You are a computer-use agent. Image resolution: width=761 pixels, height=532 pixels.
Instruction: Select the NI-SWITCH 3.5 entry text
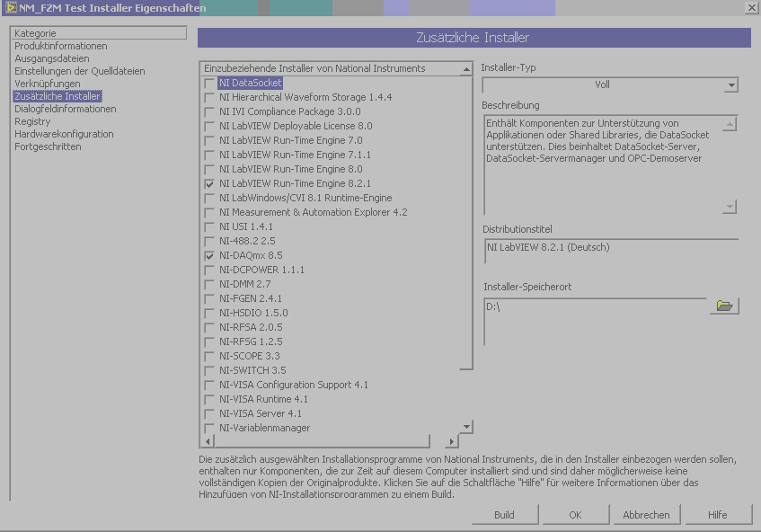[x=252, y=370]
